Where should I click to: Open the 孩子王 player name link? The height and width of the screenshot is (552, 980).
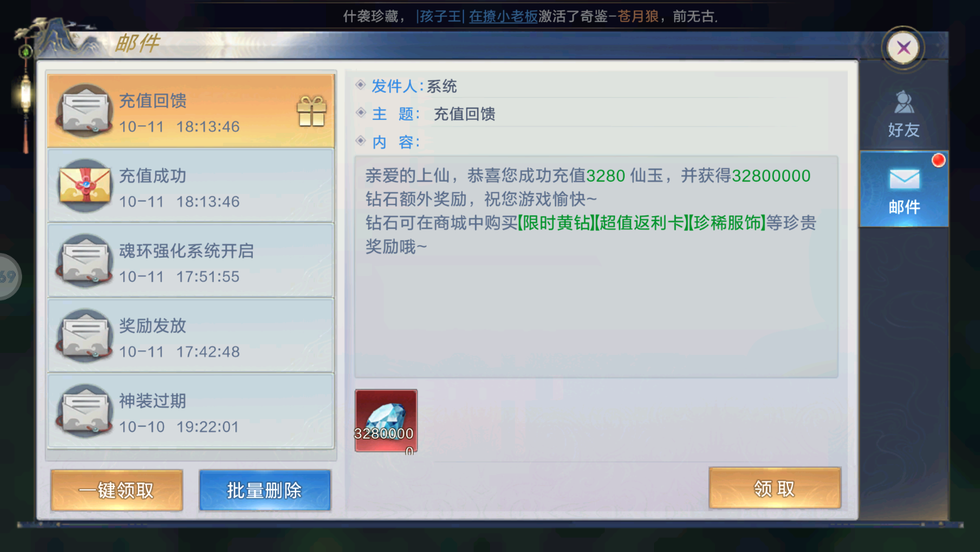tap(439, 16)
